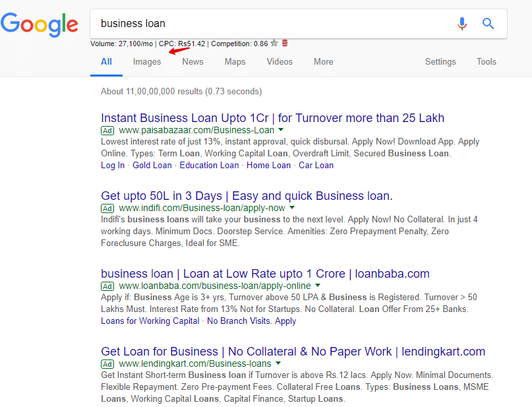Expand dropdown arrow next to loanbaba URL
The width and height of the screenshot is (532, 407).
(318, 285)
